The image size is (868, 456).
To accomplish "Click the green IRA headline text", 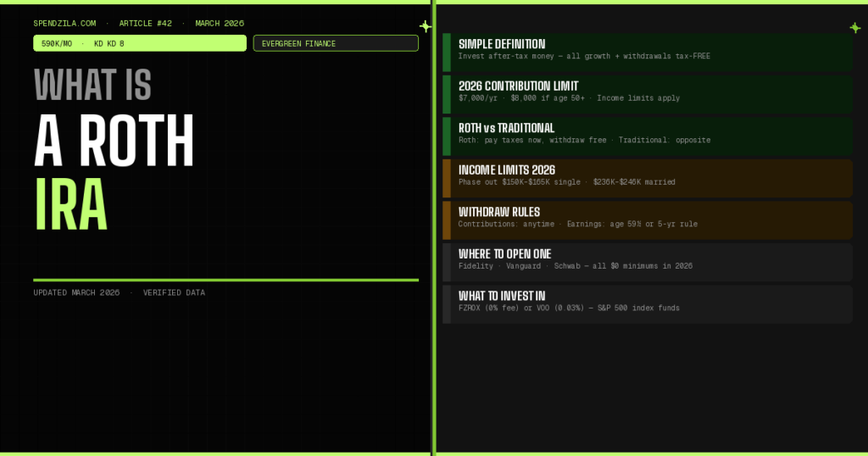I will click(71, 205).
